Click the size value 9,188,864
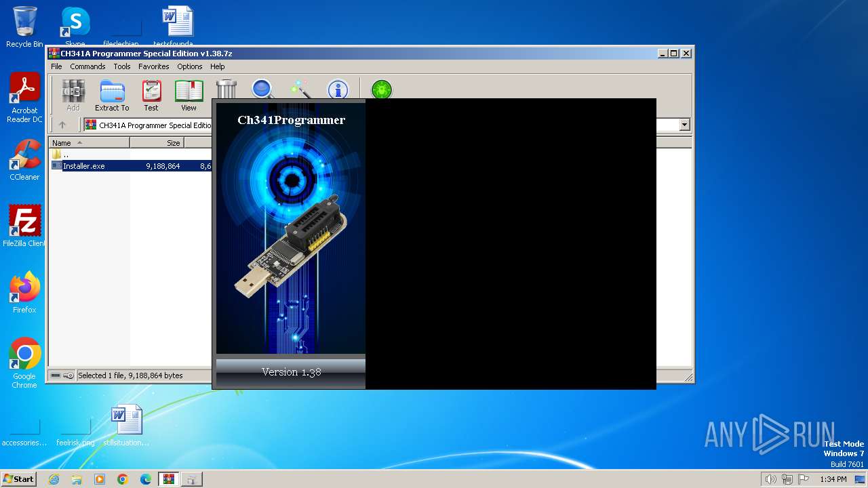This screenshot has height=488, width=868. pyautogui.click(x=163, y=166)
